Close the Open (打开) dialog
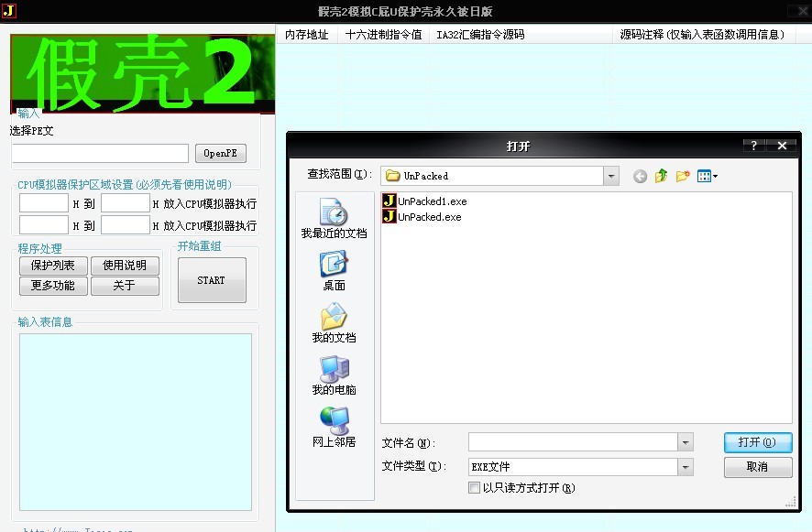 (x=782, y=146)
